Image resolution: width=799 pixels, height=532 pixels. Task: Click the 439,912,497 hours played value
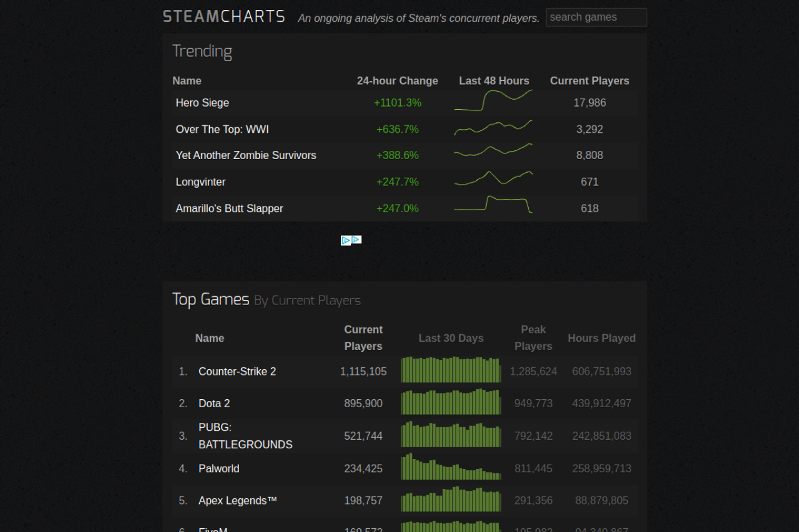(x=602, y=404)
